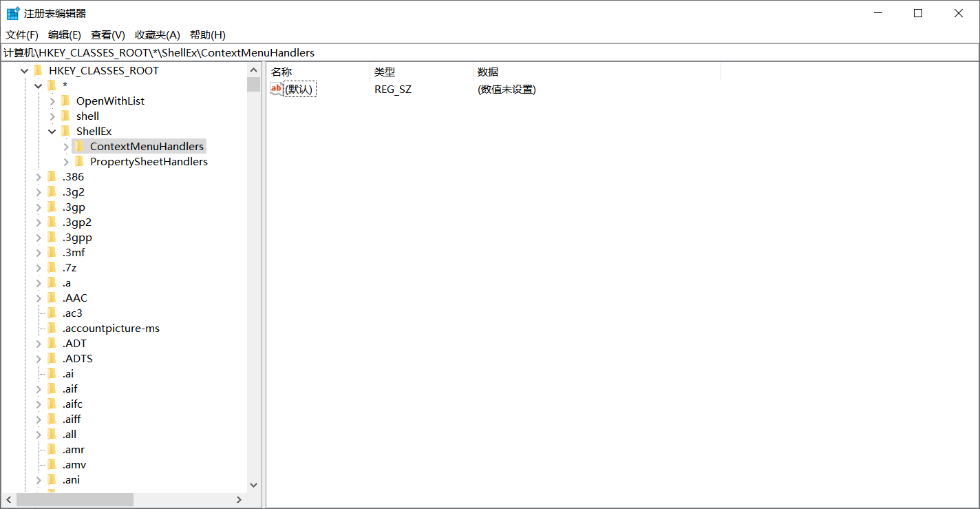Expand the .3gp key node
Screen dimensions: 980x509
(x=39, y=207)
